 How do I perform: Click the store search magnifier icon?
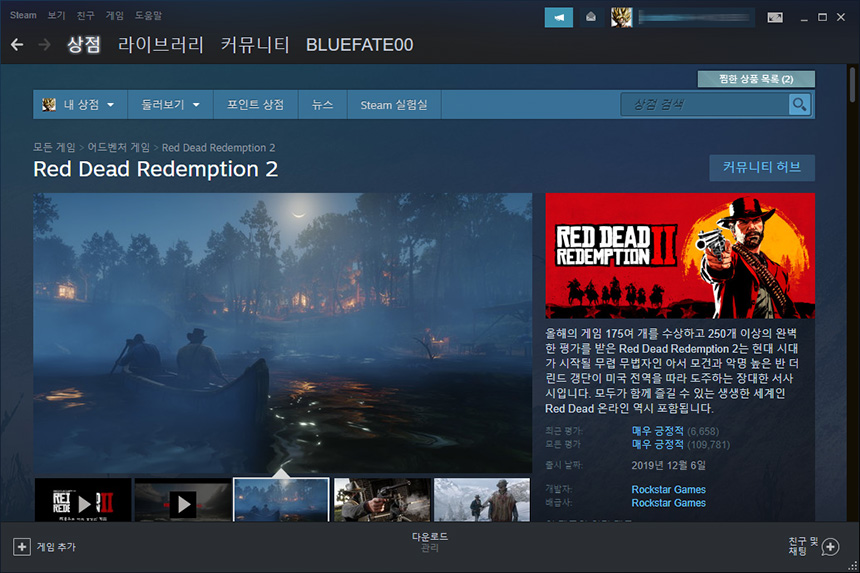pos(799,104)
